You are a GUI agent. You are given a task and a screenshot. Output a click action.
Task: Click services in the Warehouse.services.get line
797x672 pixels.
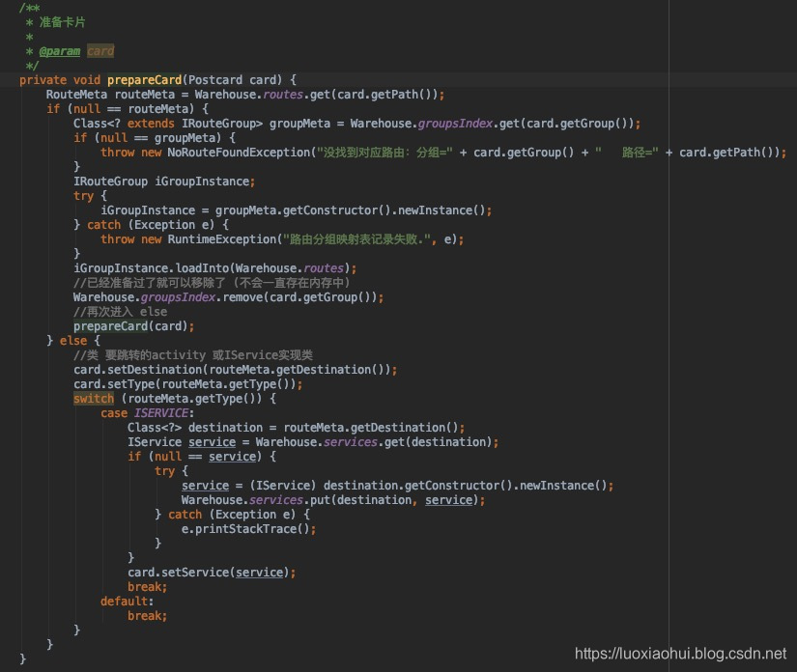(351, 442)
